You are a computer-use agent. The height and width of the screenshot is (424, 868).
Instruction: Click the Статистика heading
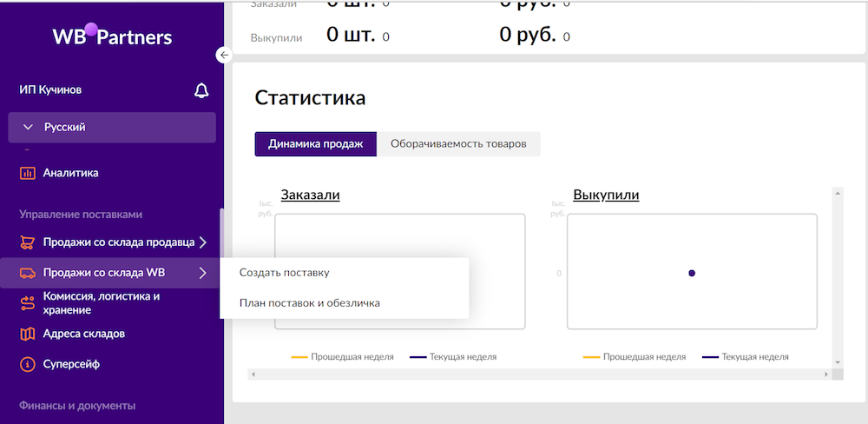coord(310,98)
